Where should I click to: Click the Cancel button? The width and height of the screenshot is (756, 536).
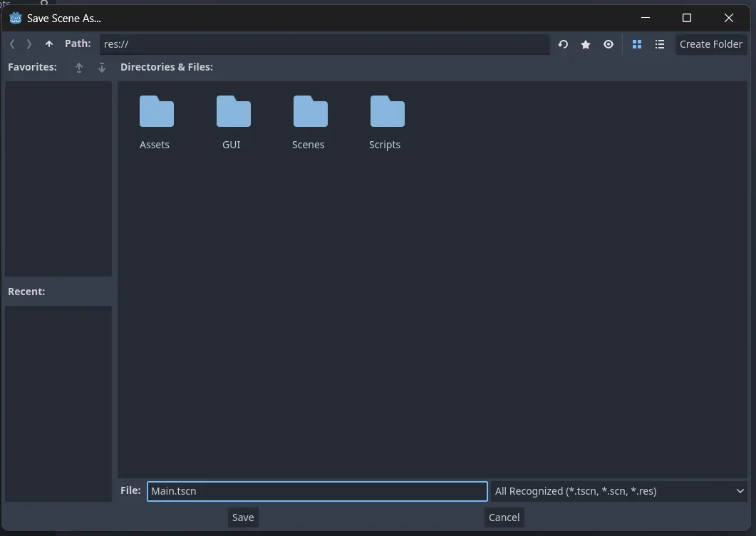pyautogui.click(x=504, y=517)
